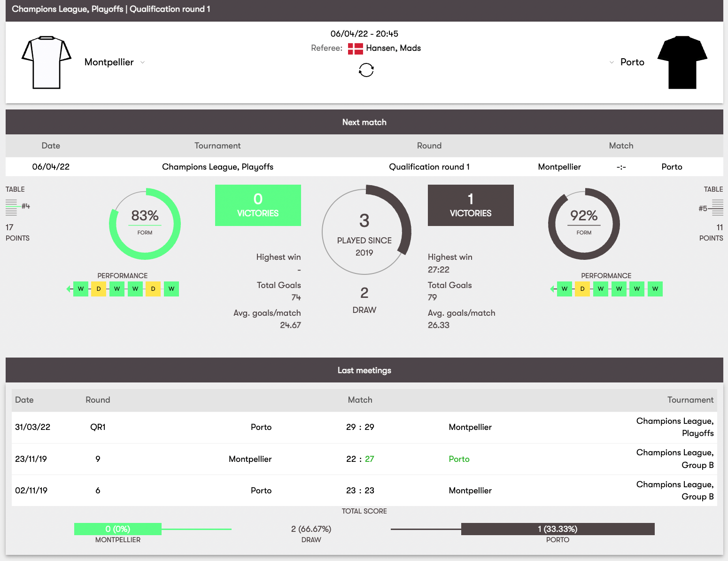Click the green 0 Victories box
The image size is (728, 561).
[258, 205]
